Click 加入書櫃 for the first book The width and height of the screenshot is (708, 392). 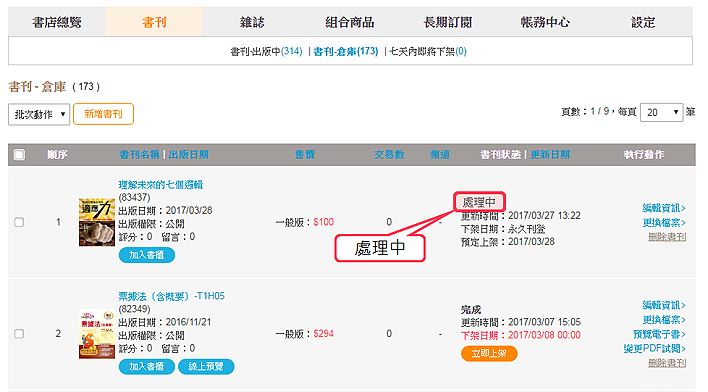(x=147, y=255)
